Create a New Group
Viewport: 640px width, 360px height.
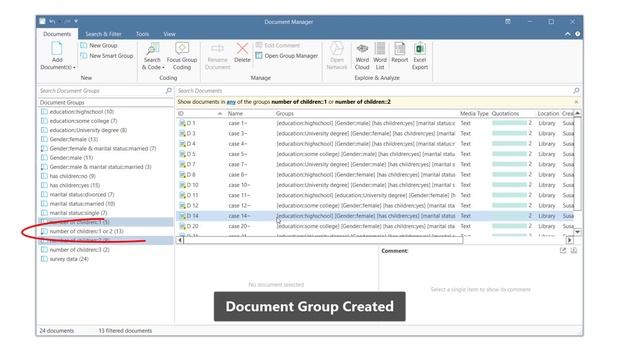99,45
